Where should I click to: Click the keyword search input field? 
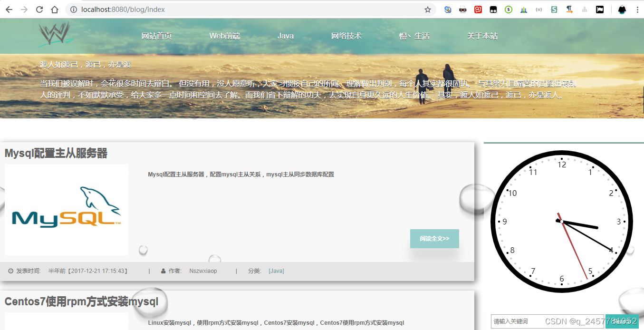click(547, 321)
